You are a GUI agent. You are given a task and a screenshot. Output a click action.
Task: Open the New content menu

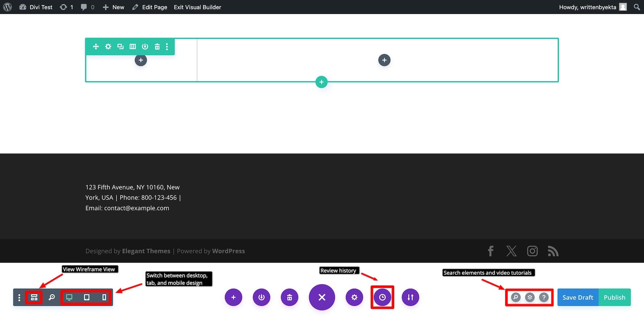point(113,7)
